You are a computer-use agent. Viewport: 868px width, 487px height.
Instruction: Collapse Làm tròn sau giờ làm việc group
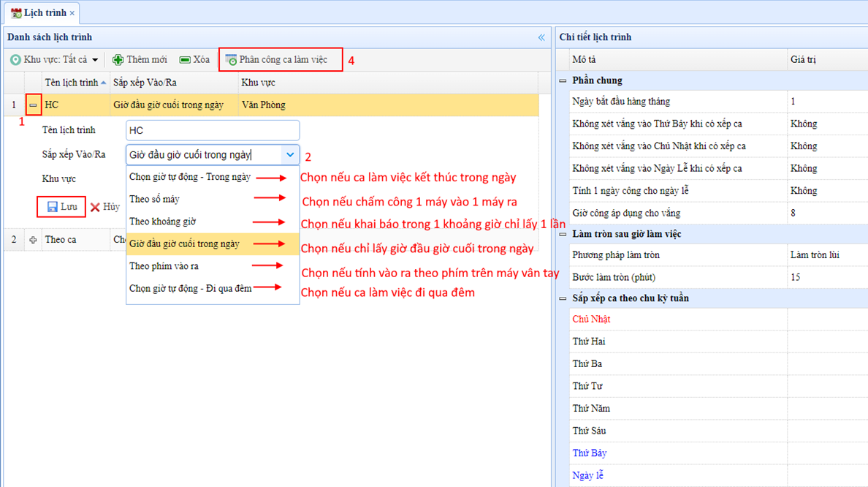coord(563,234)
